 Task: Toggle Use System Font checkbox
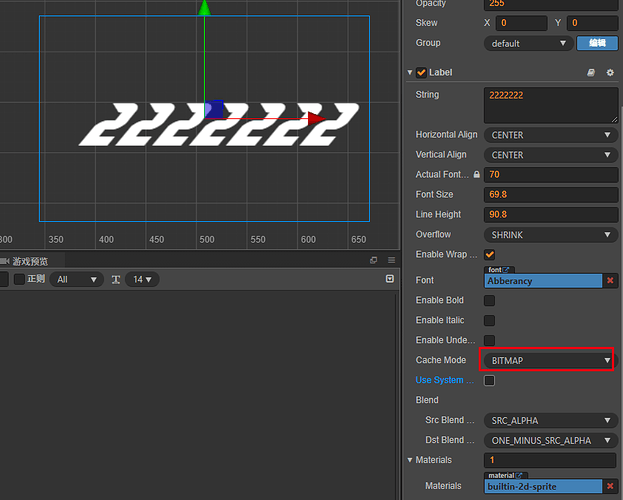pyautogui.click(x=490, y=380)
